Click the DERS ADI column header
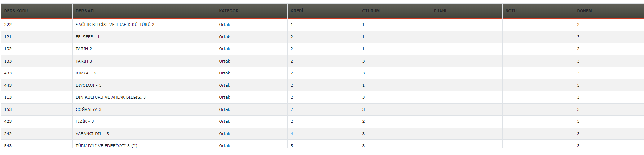644x155 pixels. click(x=85, y=11)
